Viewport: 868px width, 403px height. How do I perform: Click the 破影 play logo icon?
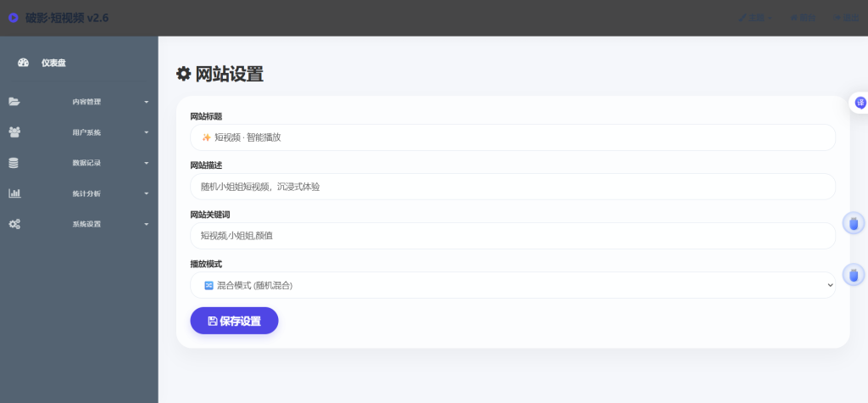[x=14, y=18]
